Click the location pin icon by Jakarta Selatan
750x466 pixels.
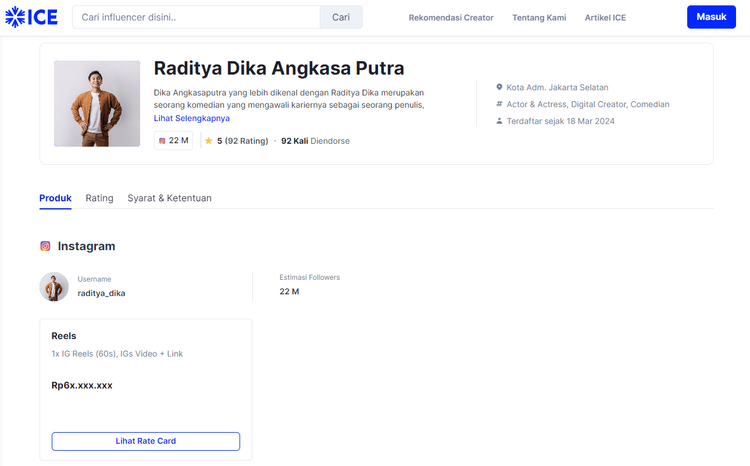point(499,87)
